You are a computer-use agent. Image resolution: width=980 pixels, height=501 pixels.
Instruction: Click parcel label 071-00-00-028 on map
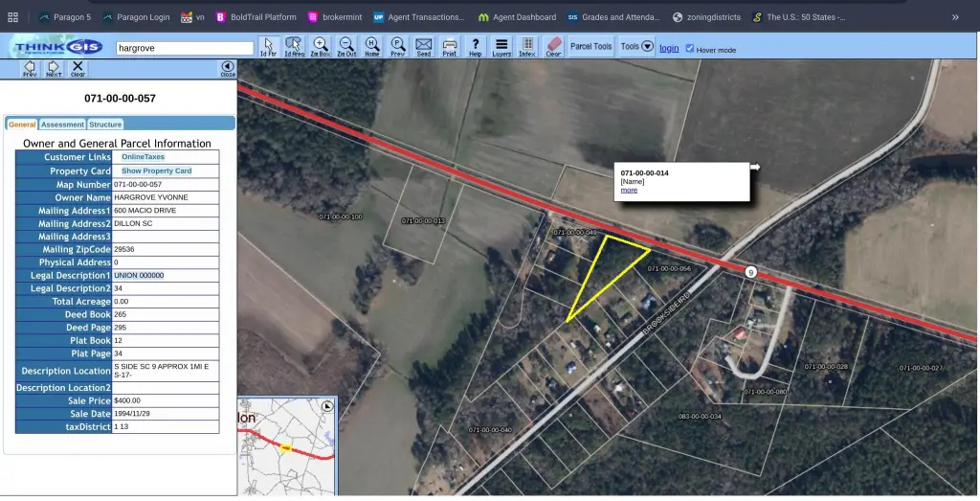tap(826, 367)
